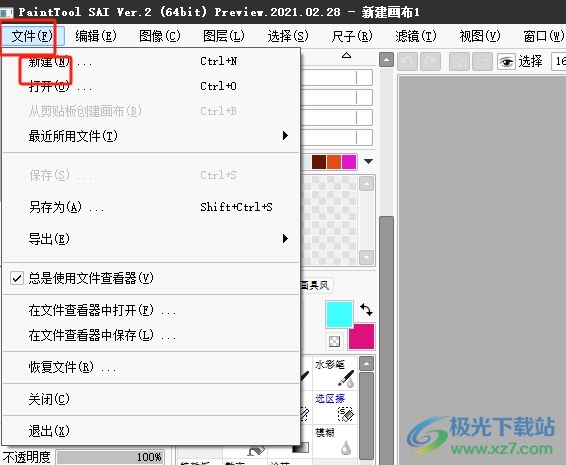Open the 文件(F) menu
566x465 pixels.
pos(32,36)
